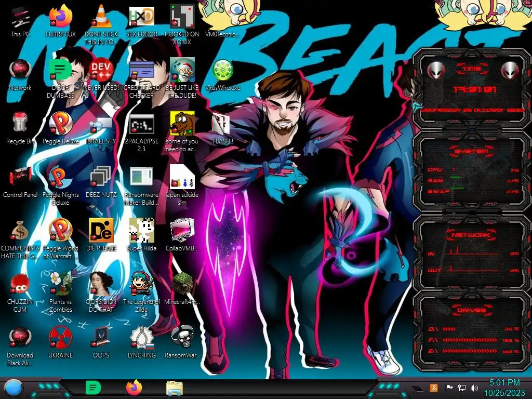Click the NETWORK gadget header
This screenshot has width=532, height=399.
[x=471, y=235]
